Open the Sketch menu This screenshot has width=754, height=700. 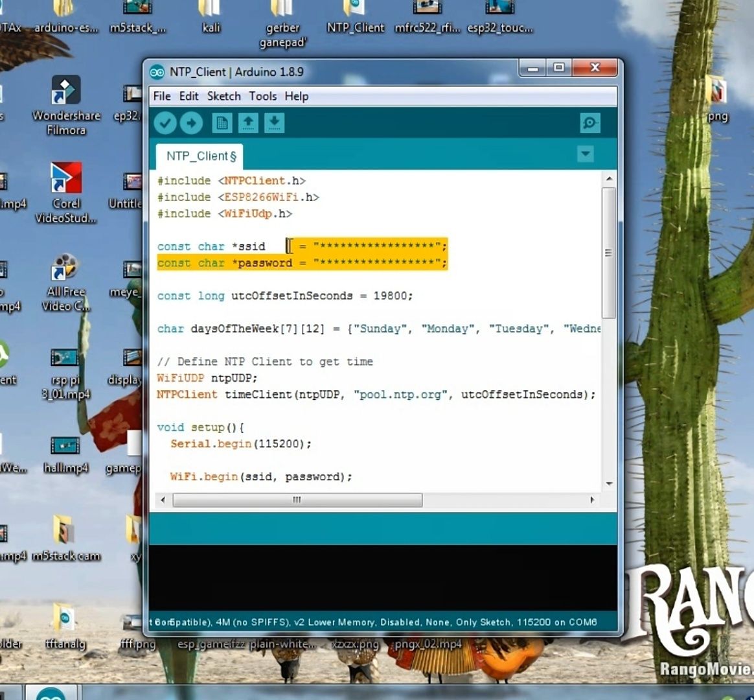point(223,96)
